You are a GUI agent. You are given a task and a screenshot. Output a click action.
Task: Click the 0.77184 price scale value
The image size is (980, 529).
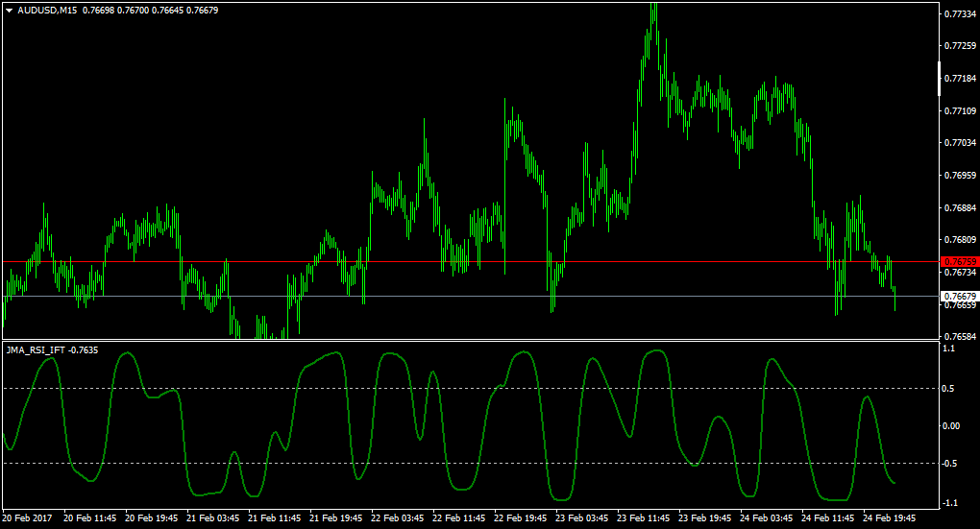pyautogui.click(x=961, y=78)
